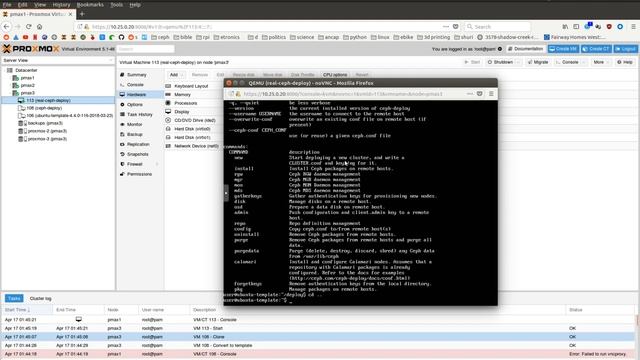Screen dimensions: 640x360
Task: Open the Documentation link
Action: 526,49
